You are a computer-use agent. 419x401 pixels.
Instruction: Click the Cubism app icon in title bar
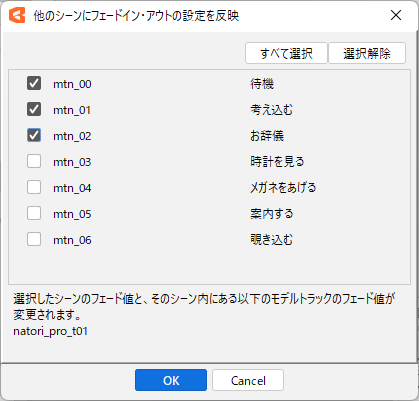point(17,15)
